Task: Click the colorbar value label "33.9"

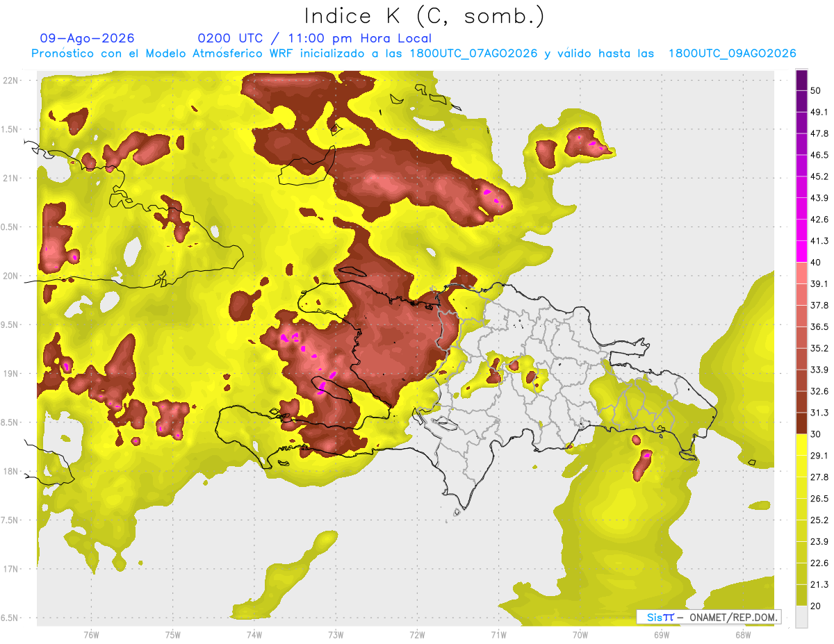Action: pos(819,370)
